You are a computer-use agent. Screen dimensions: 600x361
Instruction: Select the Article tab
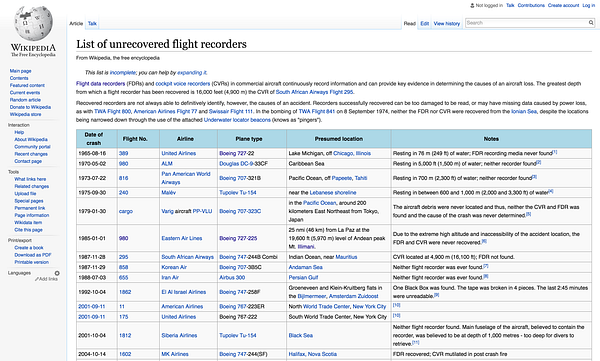point(76,23)
